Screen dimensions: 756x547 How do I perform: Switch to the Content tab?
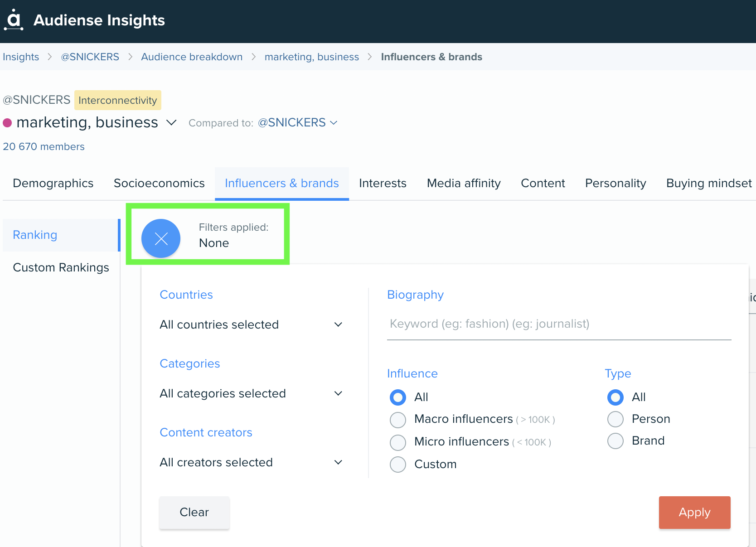[x=543, y=183]
